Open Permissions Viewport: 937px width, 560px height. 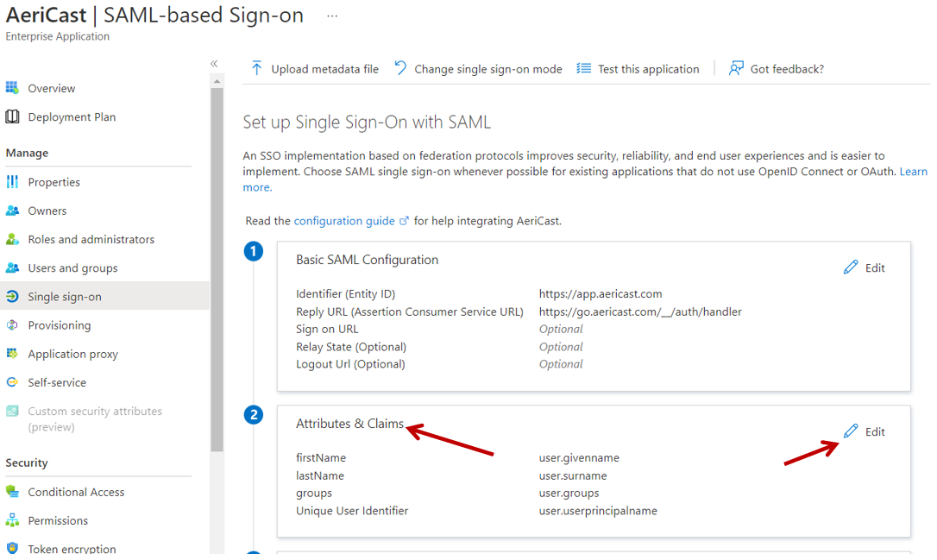pos(58,520)
